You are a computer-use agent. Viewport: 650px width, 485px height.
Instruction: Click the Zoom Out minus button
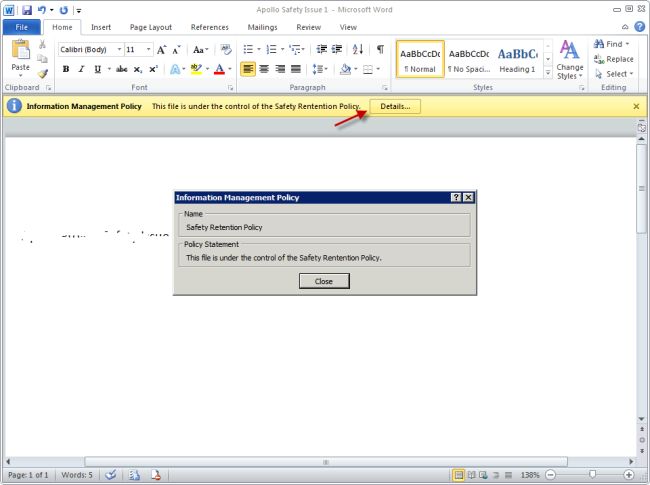(550, 475)
